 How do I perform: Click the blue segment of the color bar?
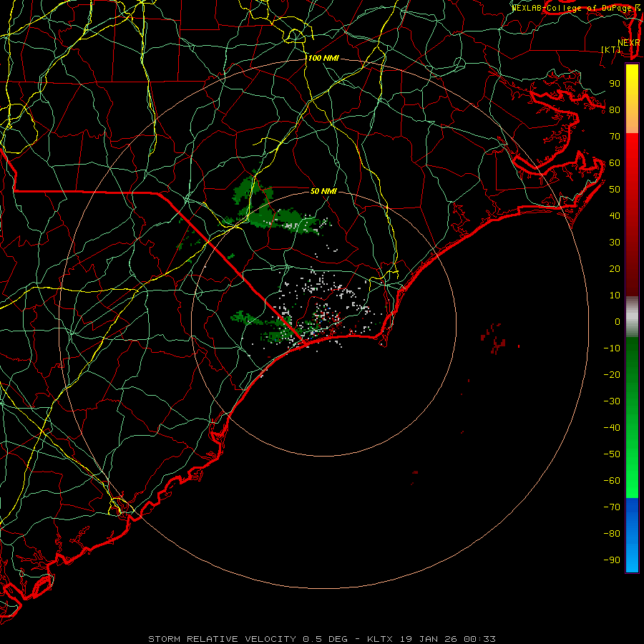[632, 535]
